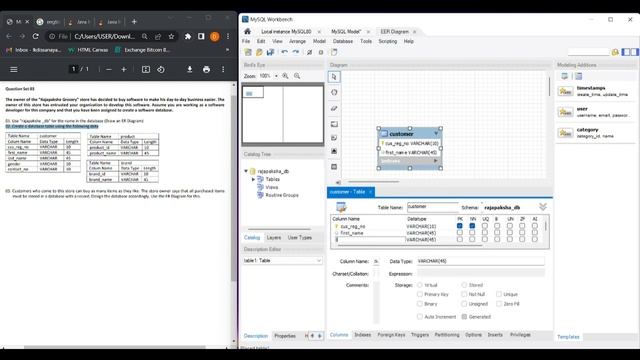
Task: Open the Data Type combo box
Action: click(480, 261)
